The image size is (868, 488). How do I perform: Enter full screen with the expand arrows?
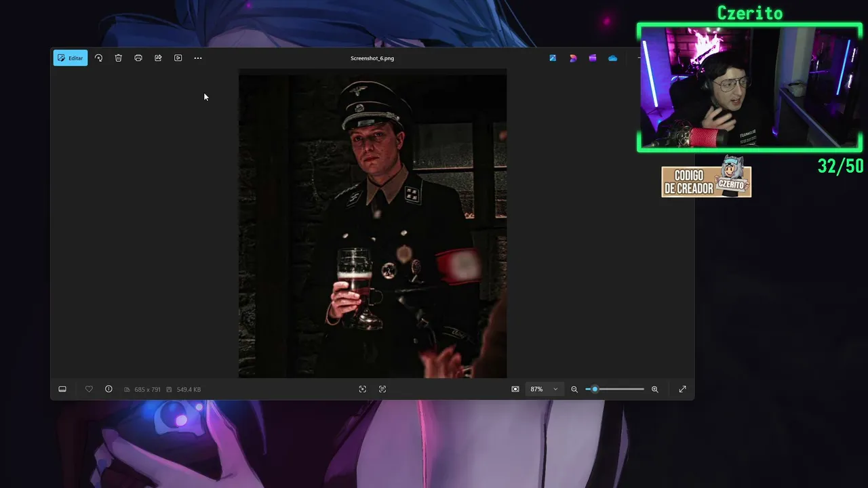[x=682, y=389]
